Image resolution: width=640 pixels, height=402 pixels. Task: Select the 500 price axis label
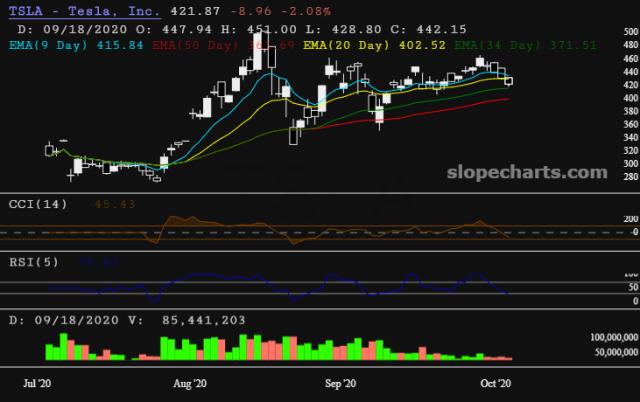[631, 32]
